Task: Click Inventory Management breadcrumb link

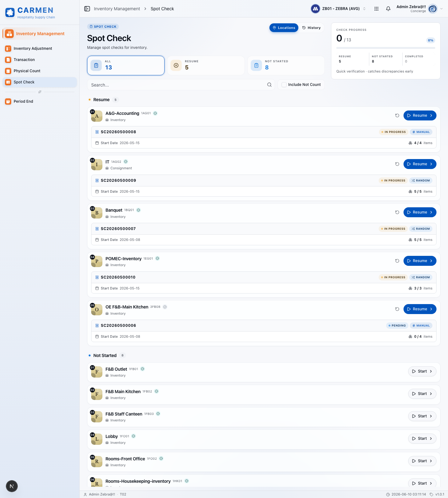Action: [x=117, y=9]
